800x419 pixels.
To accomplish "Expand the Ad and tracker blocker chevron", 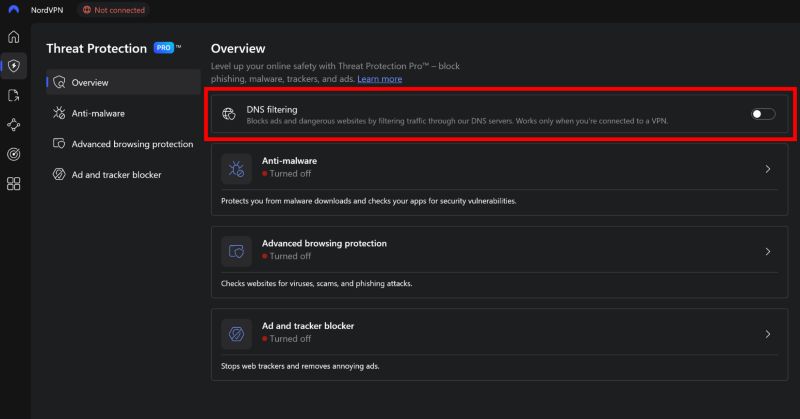I will click(x=768, y=334).
